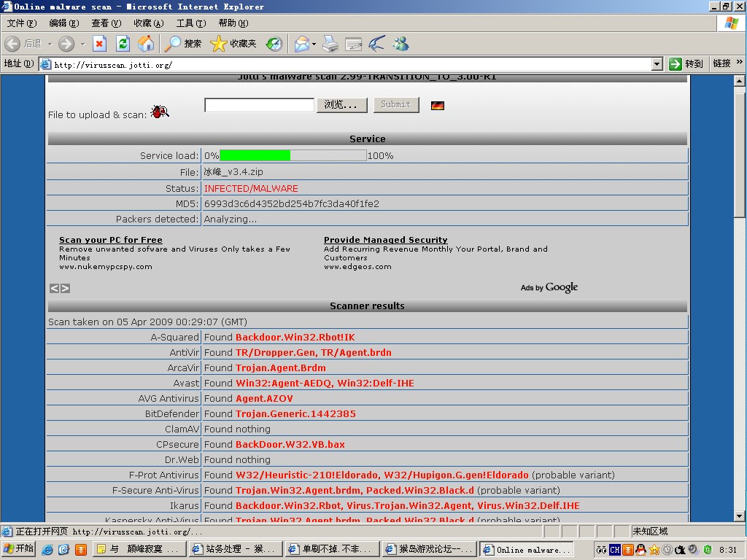The width and height of the screenshot is (747, 560).
Task: Open the 编辑(E) menu
Action: (x=64, y=23)
